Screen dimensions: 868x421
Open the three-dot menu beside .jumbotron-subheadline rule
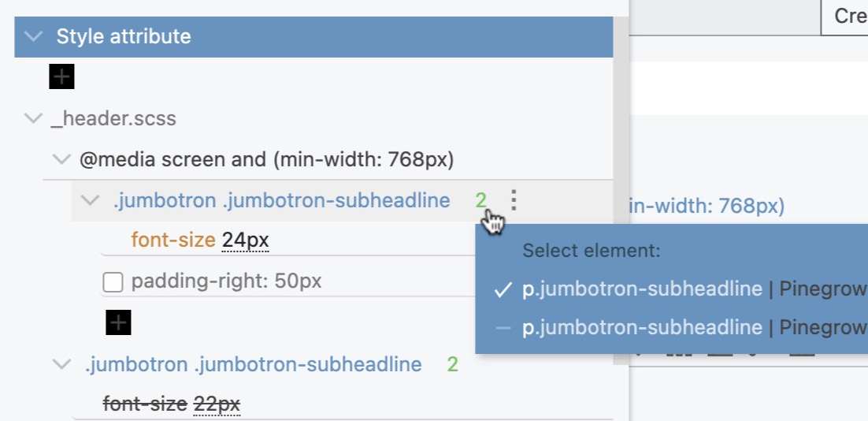coord(514,200)
